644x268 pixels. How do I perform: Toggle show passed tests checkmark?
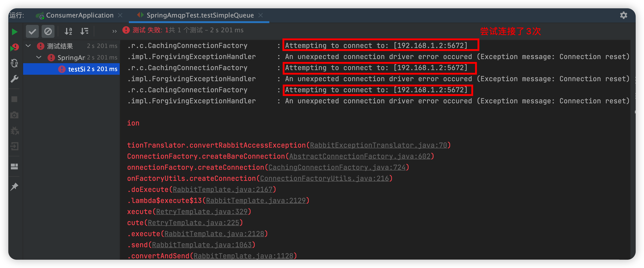click(32, 31)
